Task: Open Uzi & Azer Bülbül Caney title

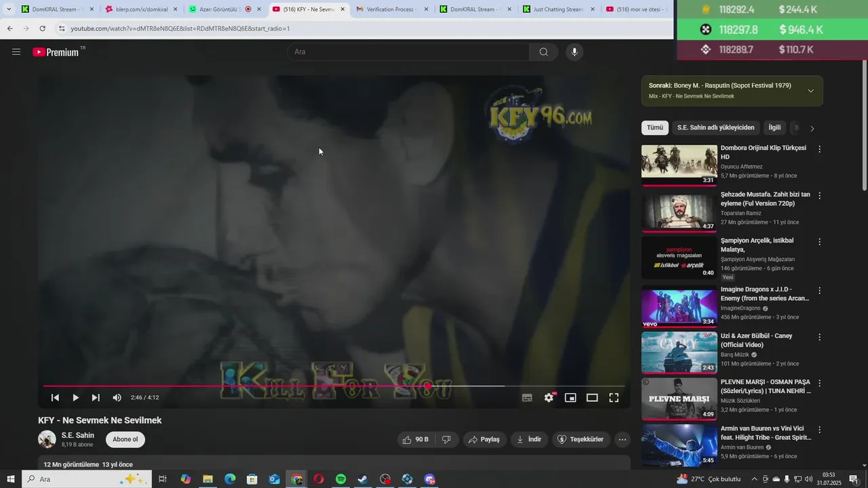Action: tap(756, 340)
